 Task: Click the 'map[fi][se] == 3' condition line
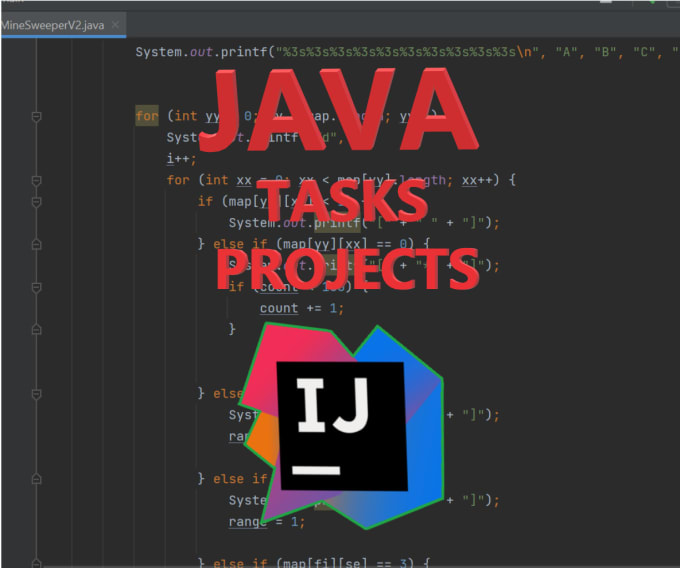click(x=346, y=563)
